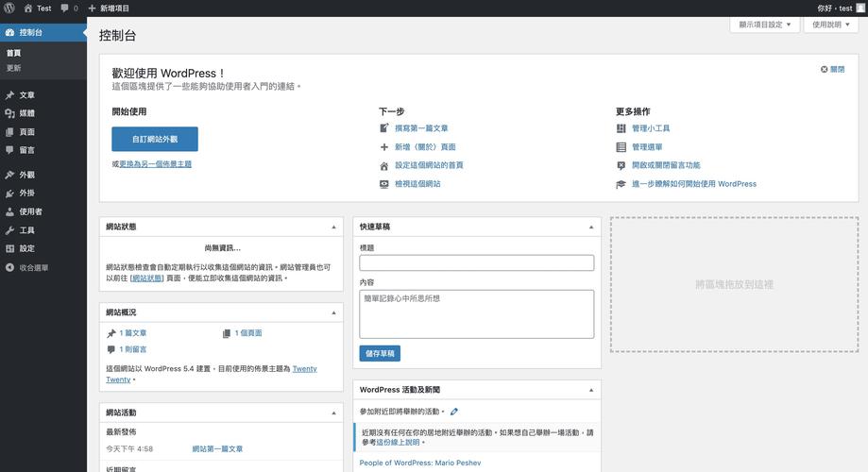Image resolution: width=868 pixels, height=472 pixels.
Task: Collapse the WordPress 活動及新聞 panel
Action: [591, 390]
